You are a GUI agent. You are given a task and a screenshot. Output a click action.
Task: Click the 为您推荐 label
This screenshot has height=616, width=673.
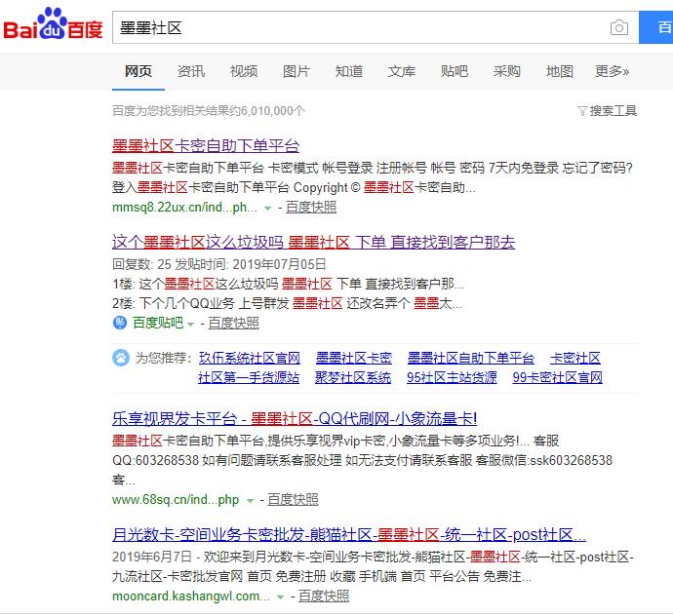163,358
